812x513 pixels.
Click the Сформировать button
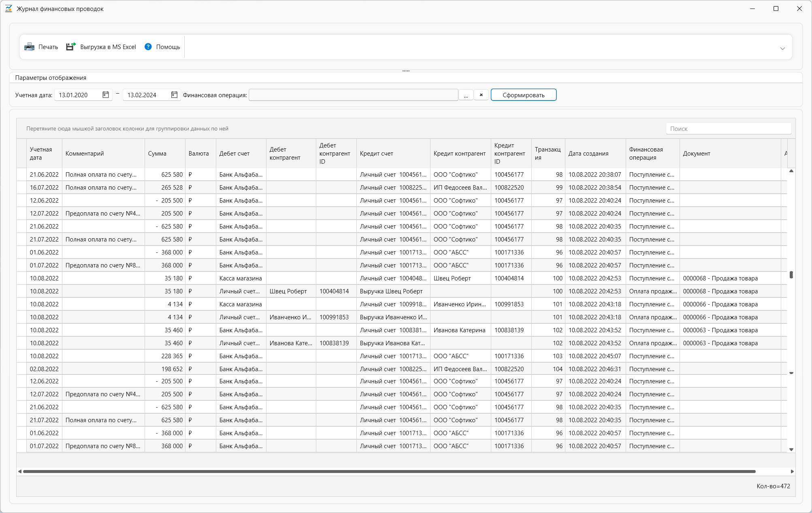tap(523, 95)
